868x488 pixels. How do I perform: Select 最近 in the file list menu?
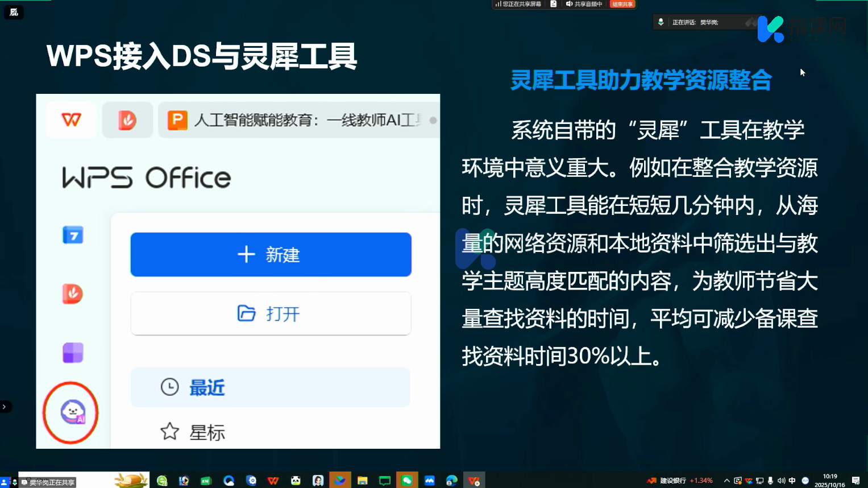(x=271, y=387)
